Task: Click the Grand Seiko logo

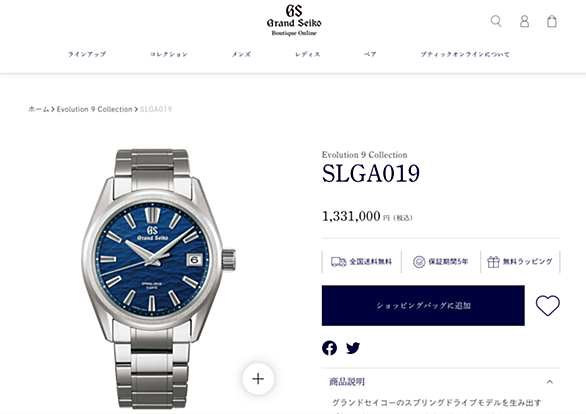Action: (294, 20)
